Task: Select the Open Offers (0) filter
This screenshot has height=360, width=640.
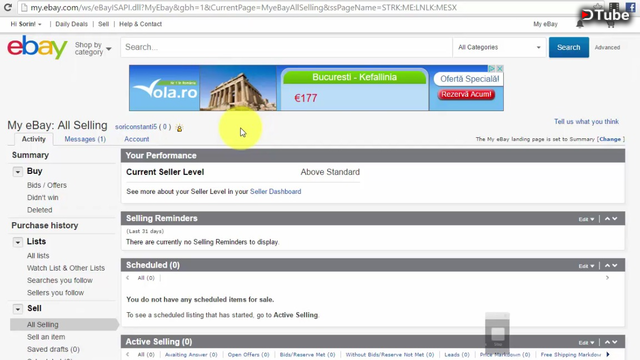Action: tap(248, 355)
